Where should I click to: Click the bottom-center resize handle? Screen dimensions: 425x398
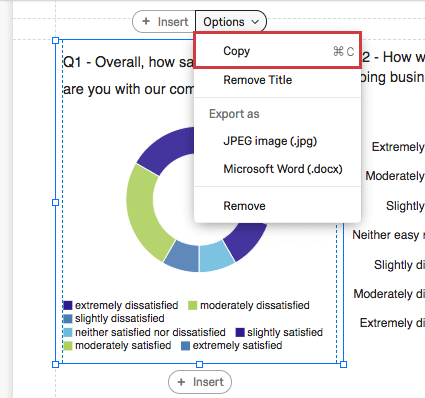pyautogui.click(x=199, y=364)
